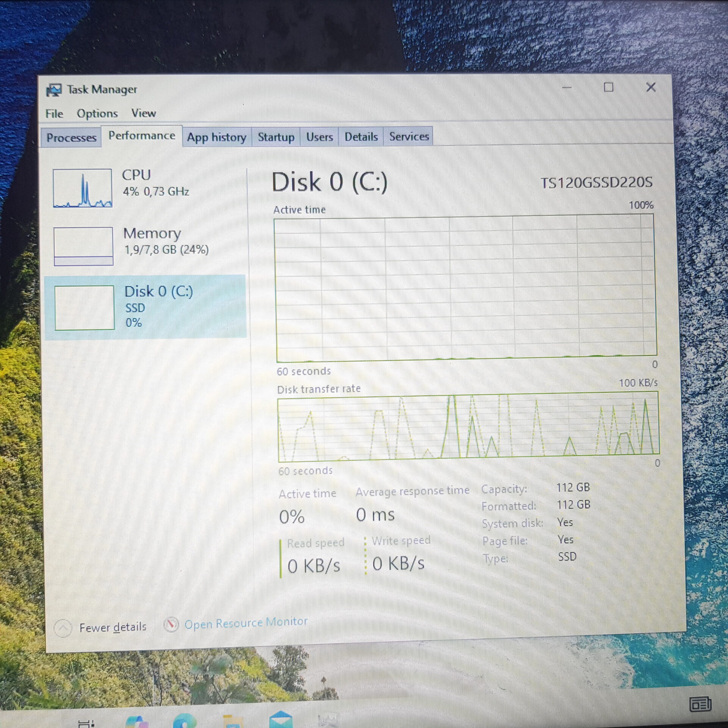Click the 100% scale label above graph
This screenshot has width=728, height=728.
641,205
